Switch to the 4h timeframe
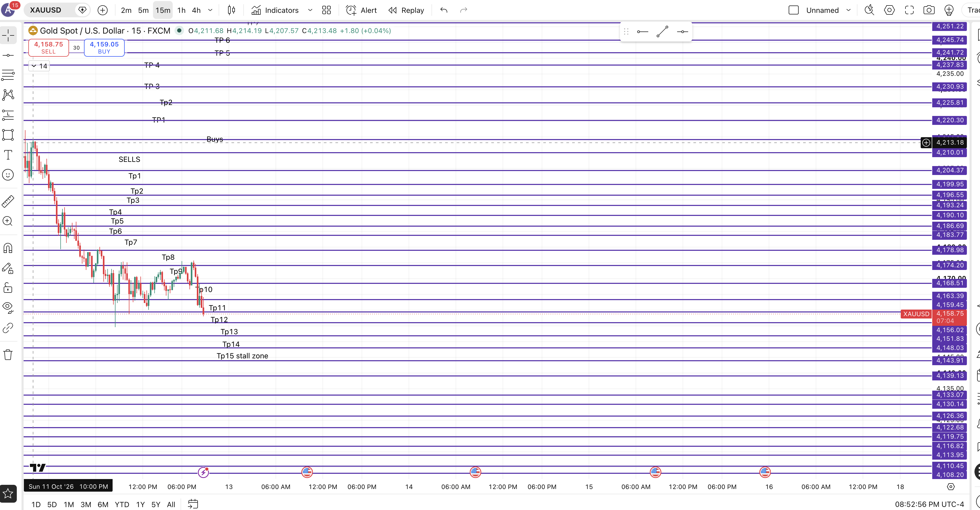 [x=196, y=10]
